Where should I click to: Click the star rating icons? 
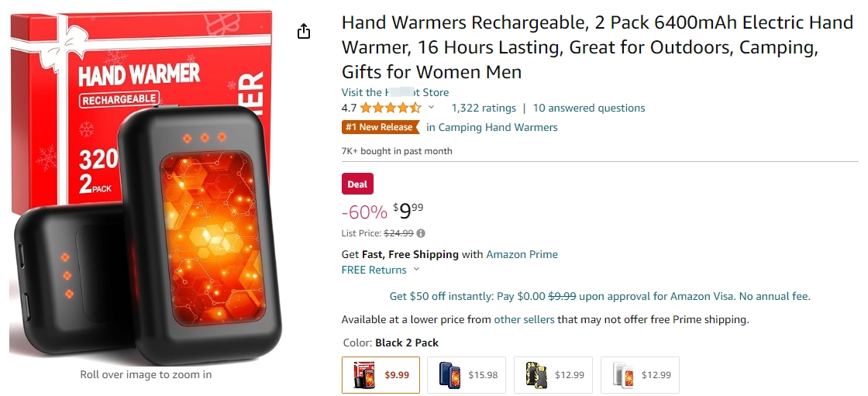pos(391,108)
